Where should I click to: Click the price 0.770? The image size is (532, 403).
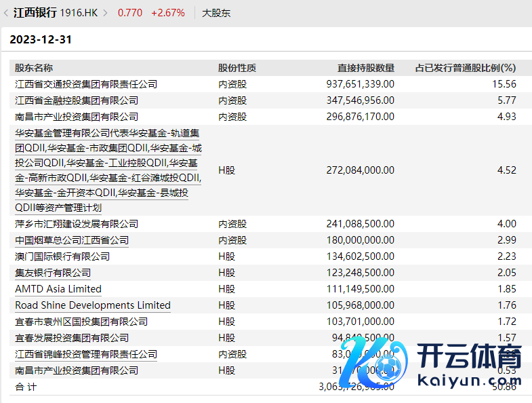click(x=130, y=13)
